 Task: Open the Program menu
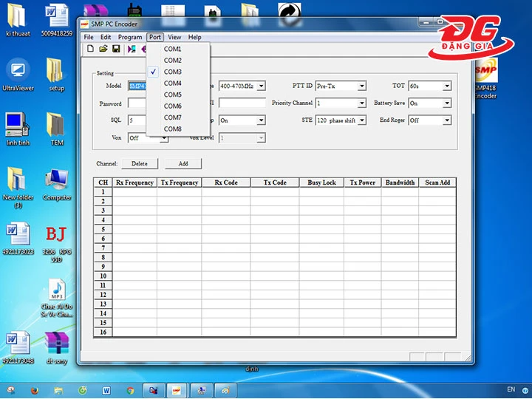(x=130, y=37)
